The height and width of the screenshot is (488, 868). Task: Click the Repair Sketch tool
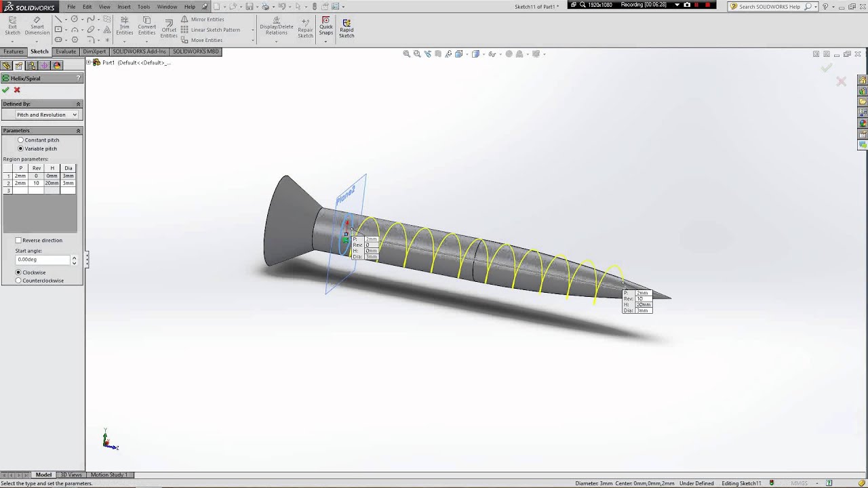point(305,28)
